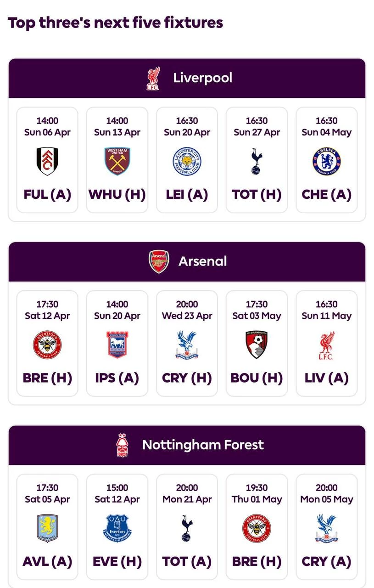The width and height of the screenshot is (374, 588).
Task: Click the Bournemouth club badge
Action: pyautogui.click(x=257, y=345)
